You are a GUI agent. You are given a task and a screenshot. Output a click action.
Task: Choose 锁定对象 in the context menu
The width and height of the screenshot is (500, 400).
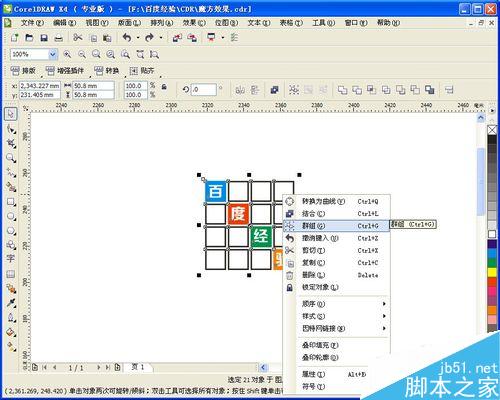pos(336,287)
